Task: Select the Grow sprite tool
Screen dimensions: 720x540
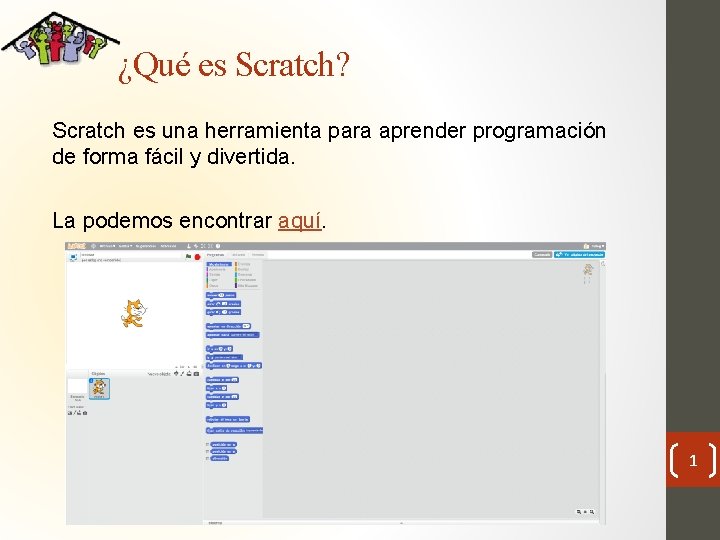Action: 203,246
